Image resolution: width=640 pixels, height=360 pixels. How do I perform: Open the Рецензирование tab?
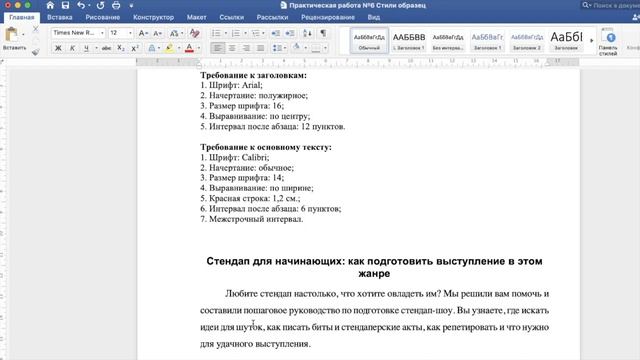[x=328, y=17]
